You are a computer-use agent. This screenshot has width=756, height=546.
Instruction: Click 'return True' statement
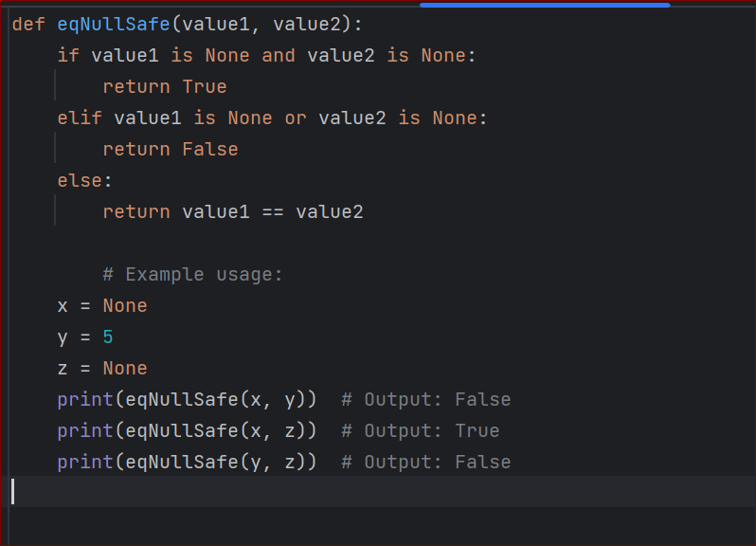pyautogui.click(x=165, y=87)
